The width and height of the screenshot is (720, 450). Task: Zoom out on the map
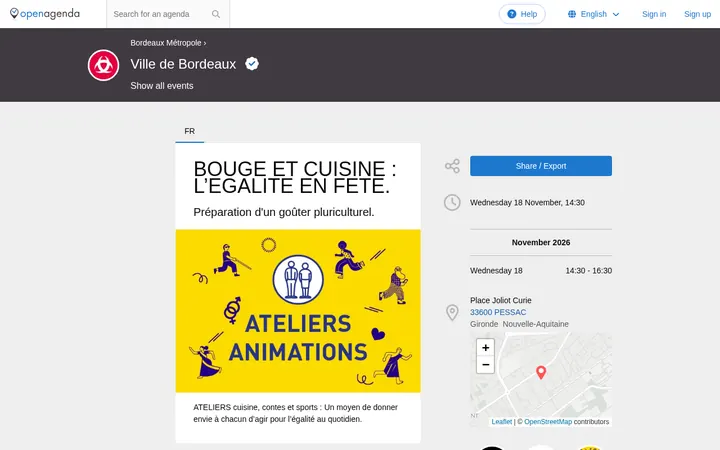485,365
